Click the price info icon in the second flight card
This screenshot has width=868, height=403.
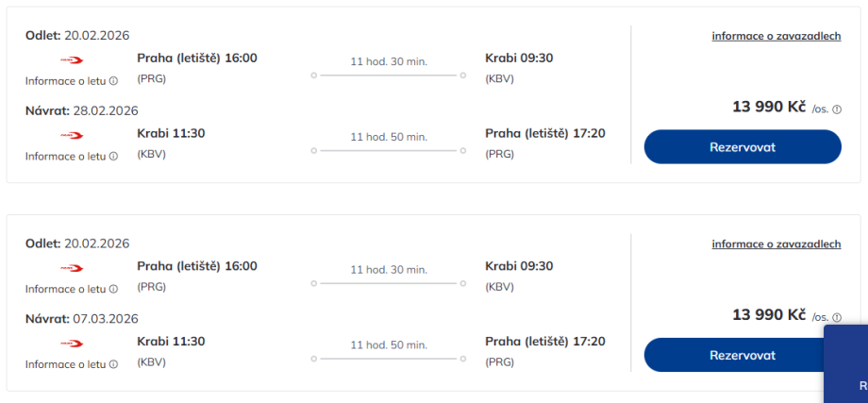pyautogui.click(x=837, y=318)
